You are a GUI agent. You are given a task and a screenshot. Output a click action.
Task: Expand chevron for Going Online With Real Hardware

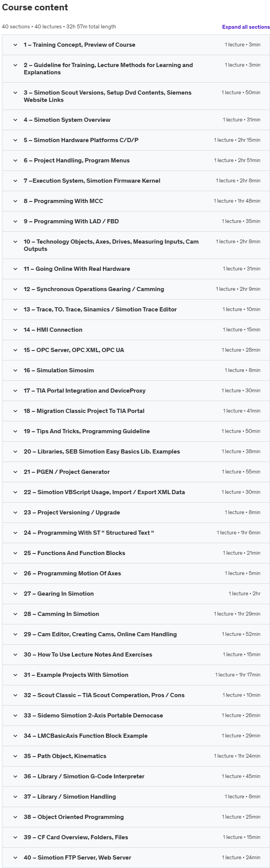click(15, 269)
